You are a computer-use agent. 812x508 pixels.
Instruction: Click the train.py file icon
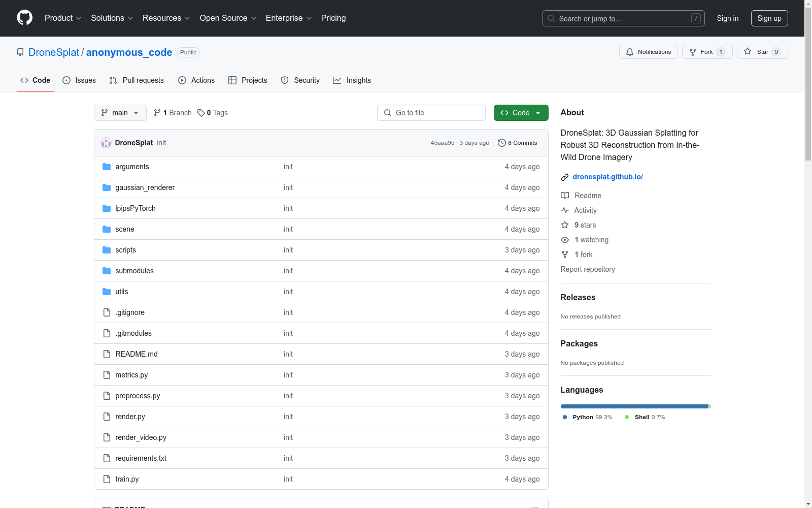point(107,479)
